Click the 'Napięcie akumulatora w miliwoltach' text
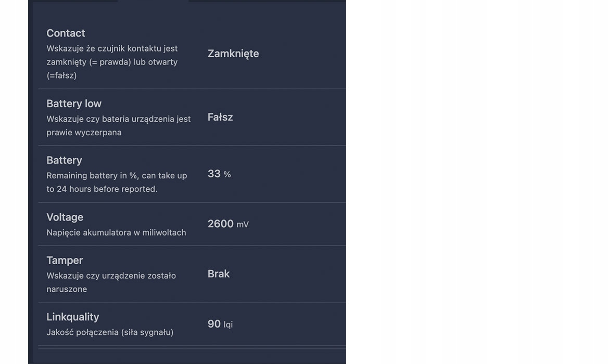This screenshot has height=364, width=609. tap(116, 232)
